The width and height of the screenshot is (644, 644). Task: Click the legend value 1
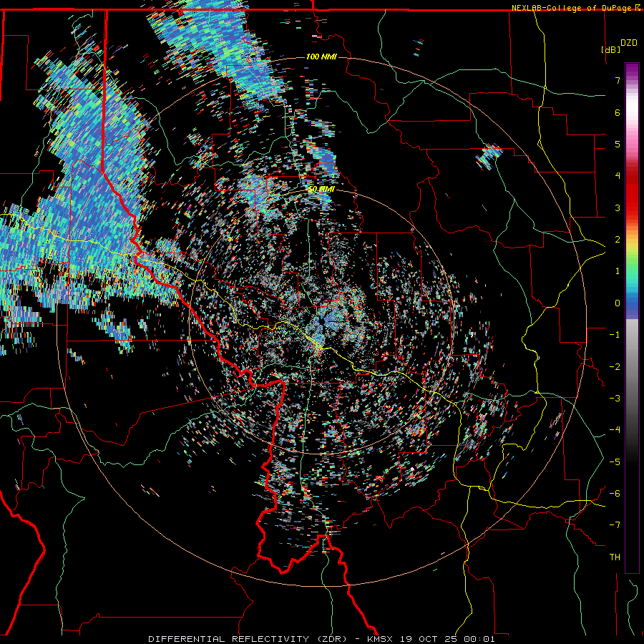click(x=618, y=271)
